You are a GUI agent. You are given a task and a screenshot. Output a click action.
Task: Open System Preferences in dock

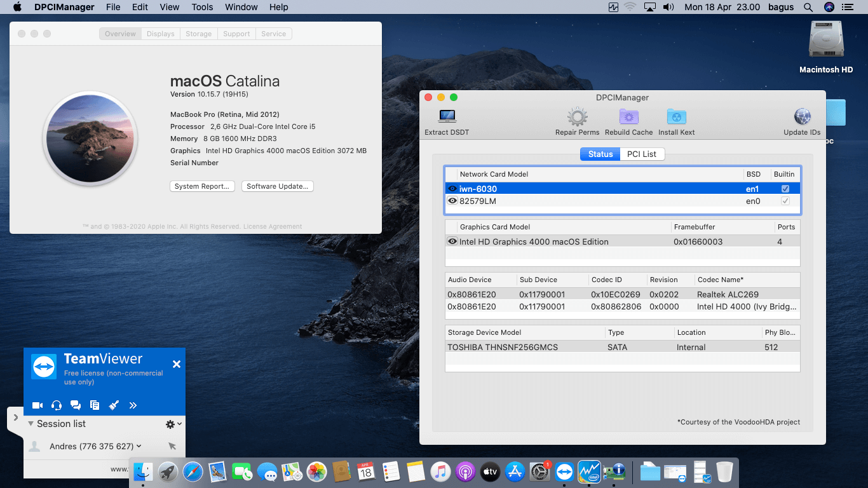pyautogui.click(x=539, y=471)
